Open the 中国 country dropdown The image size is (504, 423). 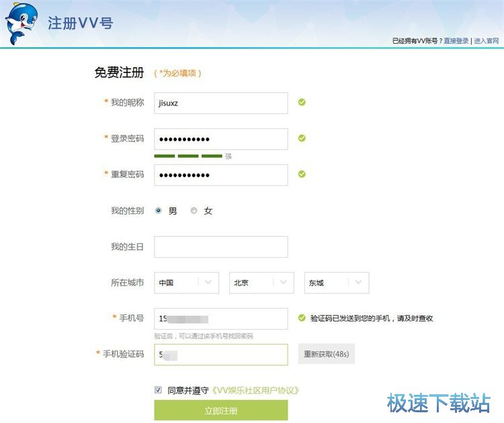click(x=186, y=283)
